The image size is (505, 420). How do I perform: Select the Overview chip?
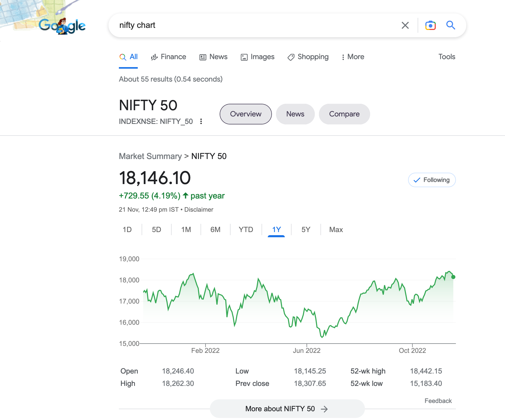246,114
